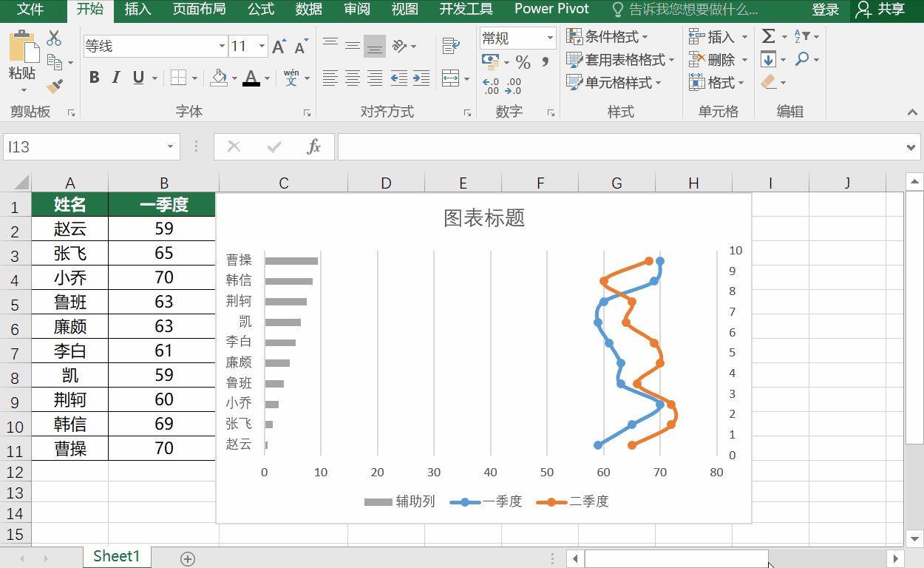Decrease font size with small A icon

tap(300, 47)
